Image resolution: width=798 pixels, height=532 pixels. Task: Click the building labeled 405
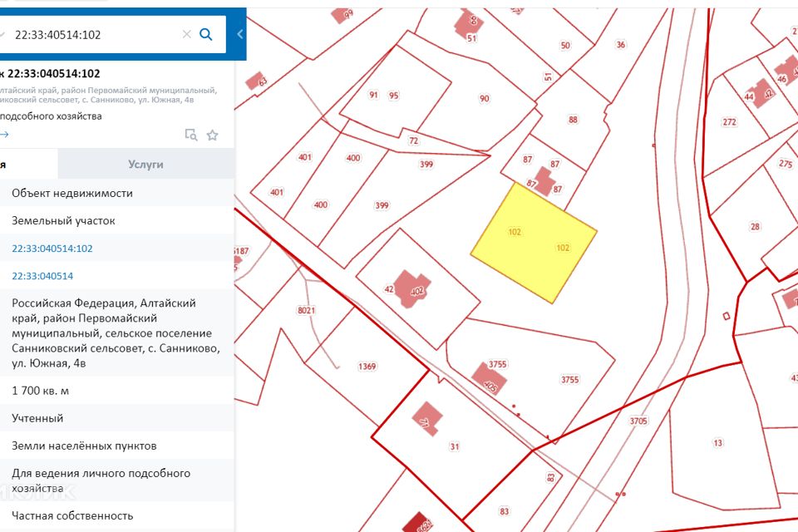[x=489, y=379]
